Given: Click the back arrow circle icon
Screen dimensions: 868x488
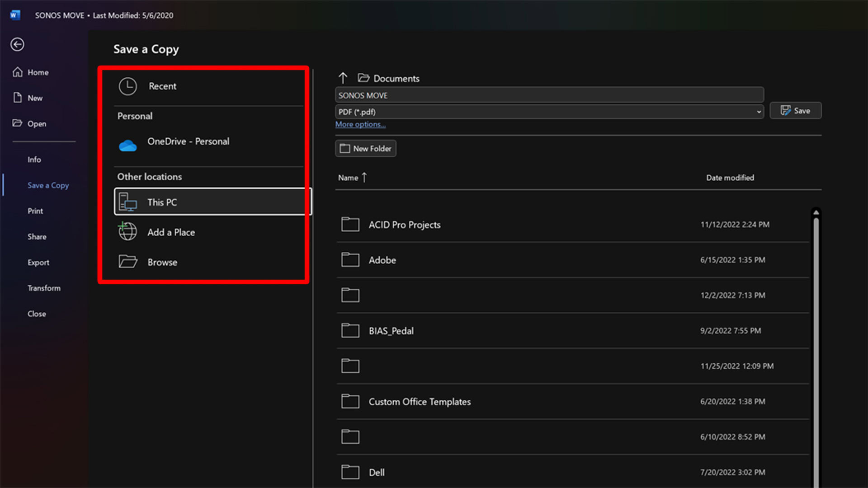Looking at the screenshot, I should point(17,44).
